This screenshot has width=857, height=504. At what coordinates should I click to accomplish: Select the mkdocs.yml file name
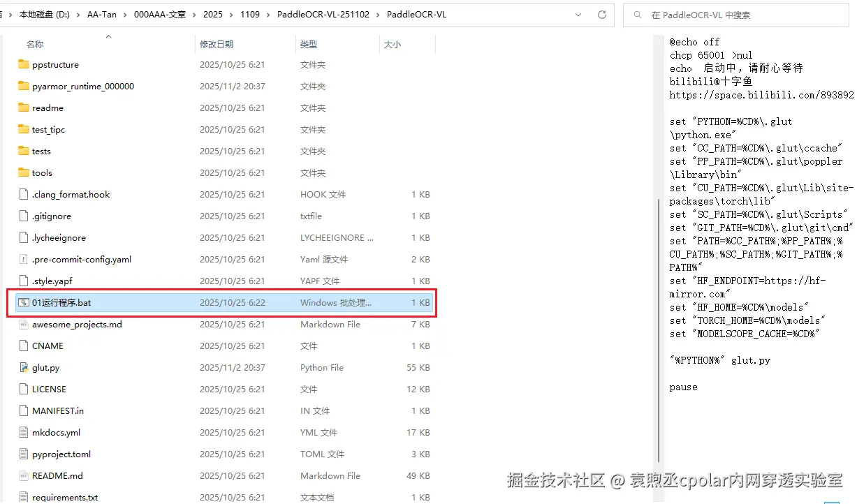tap(56, 433)
